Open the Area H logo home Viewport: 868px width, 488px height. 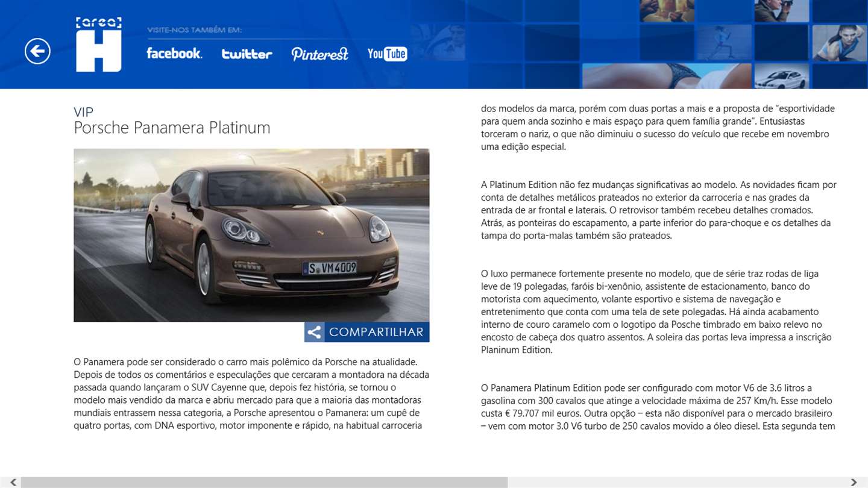point(99,45)
